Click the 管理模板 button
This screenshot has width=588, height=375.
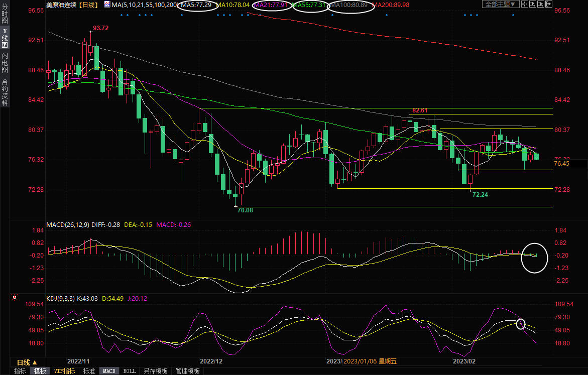click(187, 371)
